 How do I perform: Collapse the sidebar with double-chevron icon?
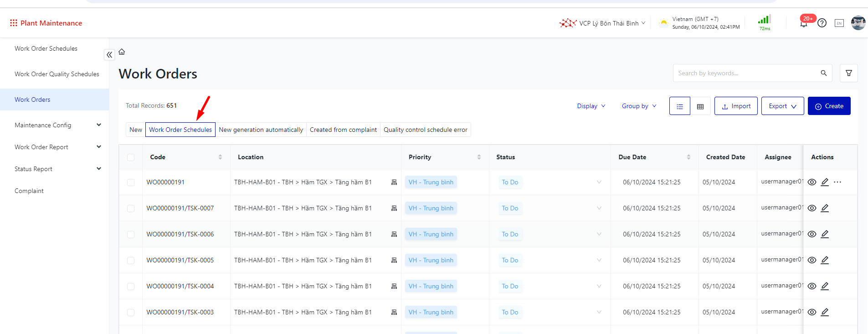tap(109, 55)
